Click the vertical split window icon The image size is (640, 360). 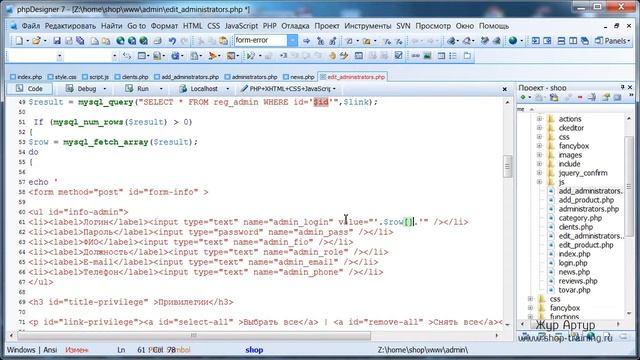tap(573, 40)
